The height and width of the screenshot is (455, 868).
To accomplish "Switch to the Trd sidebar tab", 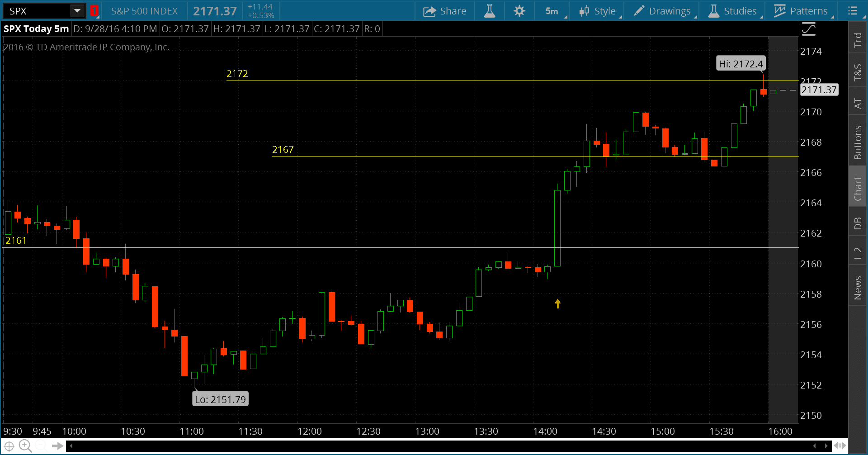I will 858,40.
